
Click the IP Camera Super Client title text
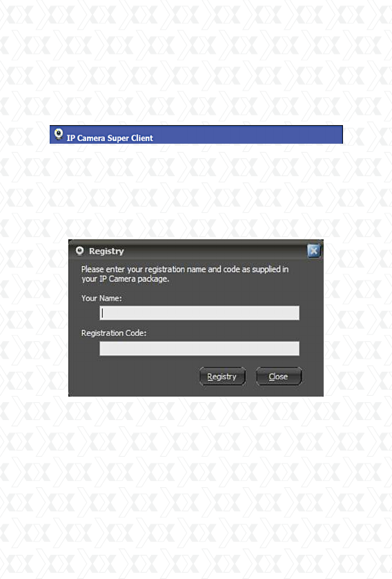(110, 138)
